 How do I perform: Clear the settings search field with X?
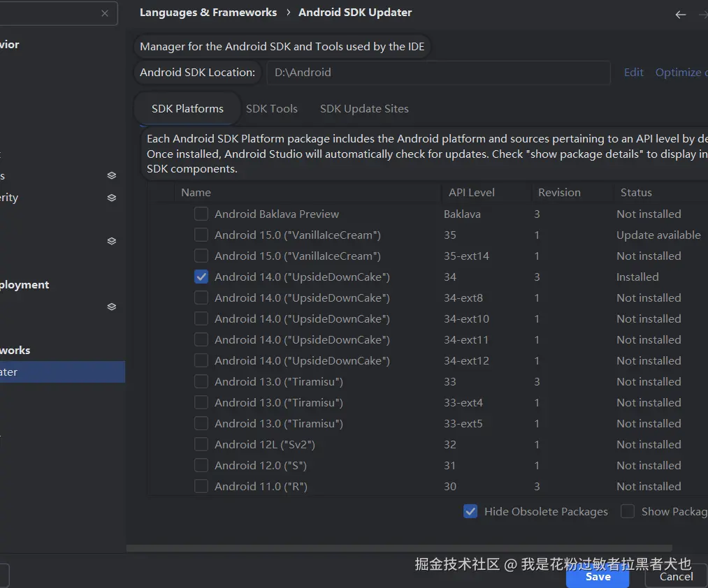tap(105, 13)
